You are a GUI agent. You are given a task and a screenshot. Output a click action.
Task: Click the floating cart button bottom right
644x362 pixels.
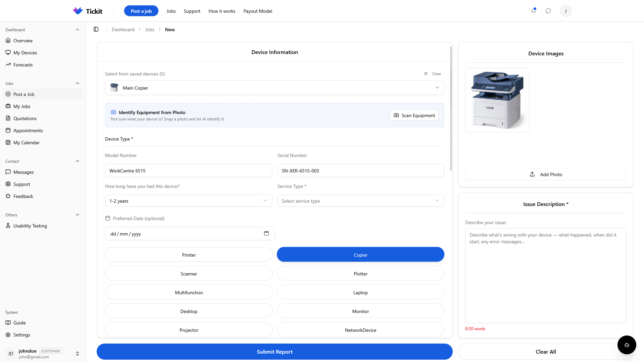tap(626, 345)
